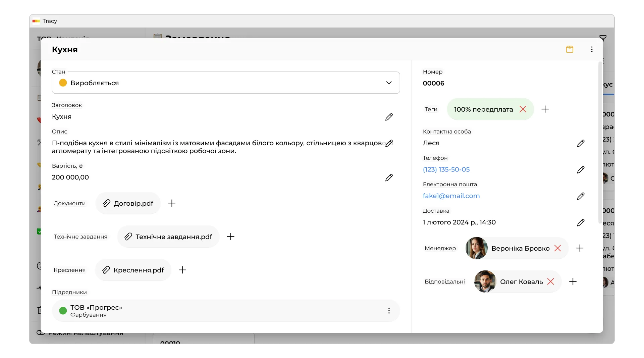The height and width of the screenshot is (358, 644).
Task: Add a file to Креслення
Action: [x=182, y=270]
